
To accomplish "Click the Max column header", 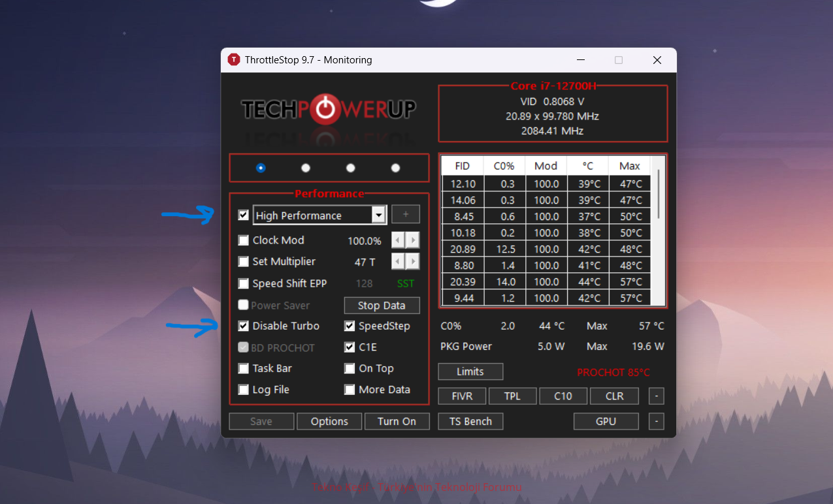I will coord(630,166).
